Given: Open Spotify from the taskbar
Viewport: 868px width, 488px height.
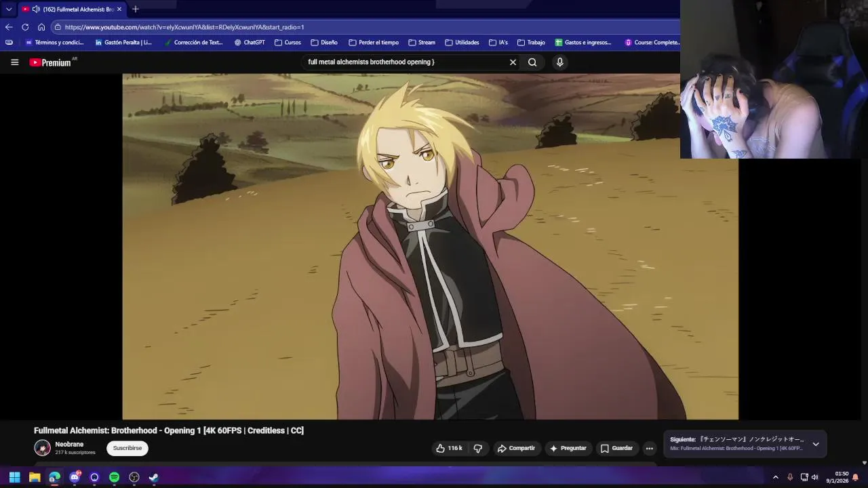Looking at the screenshot, I should click(x=114, y=477).
